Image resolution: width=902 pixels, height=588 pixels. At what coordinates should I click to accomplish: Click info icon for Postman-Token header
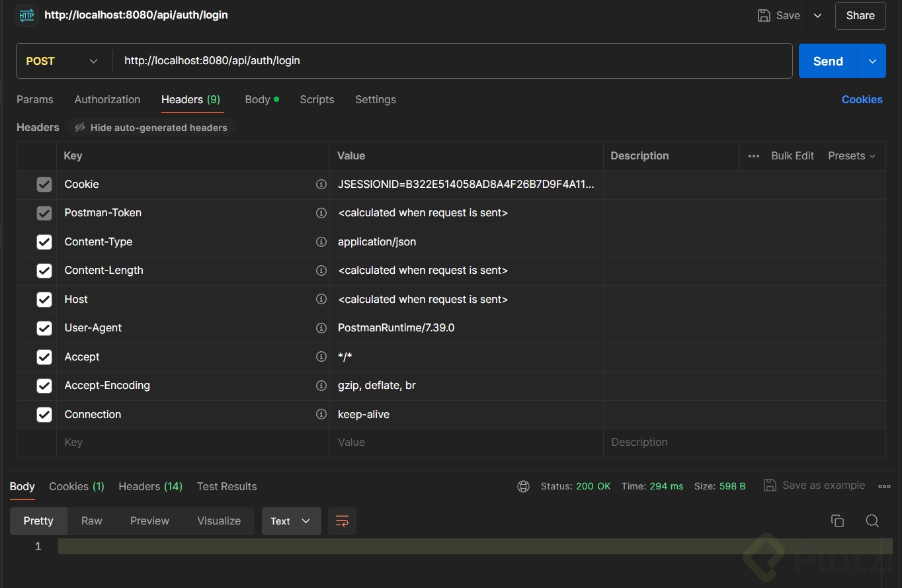pos(321,213)
